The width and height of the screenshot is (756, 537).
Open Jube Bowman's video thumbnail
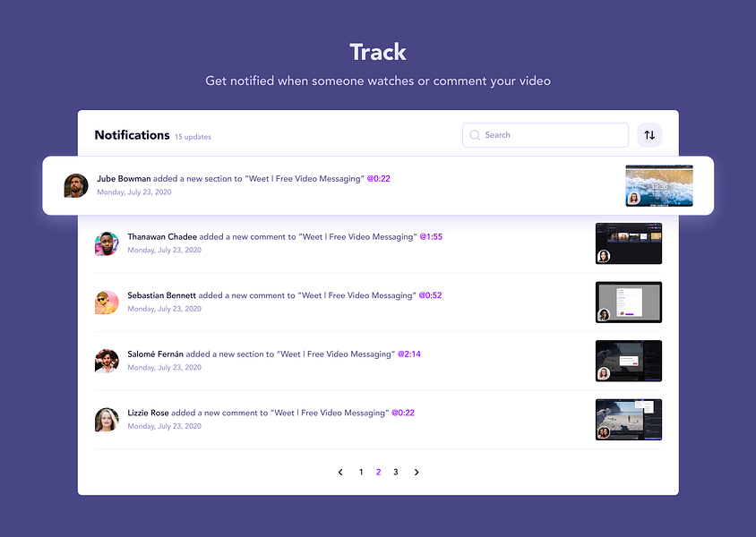659,185
